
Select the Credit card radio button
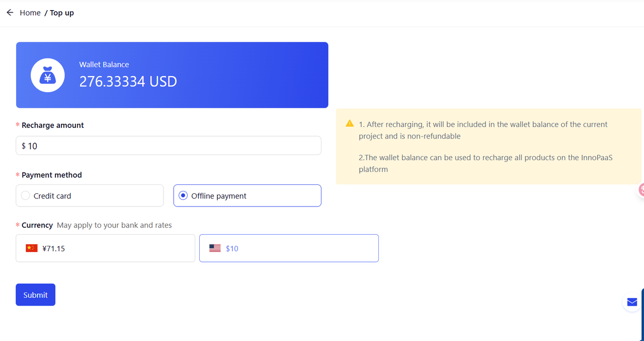[x=26, y=195]
